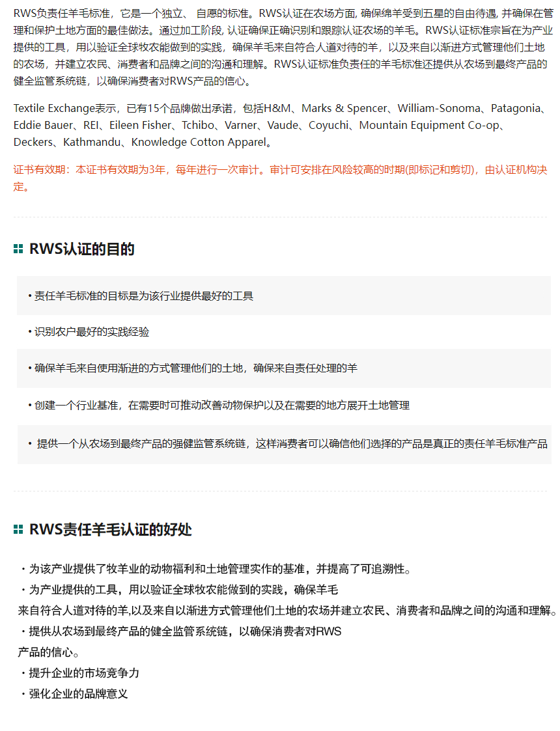Viewport: 560px width, 731px height.
Task: Click the RWS责任羊毛认证的好处 heading
Action: [111, 530]
